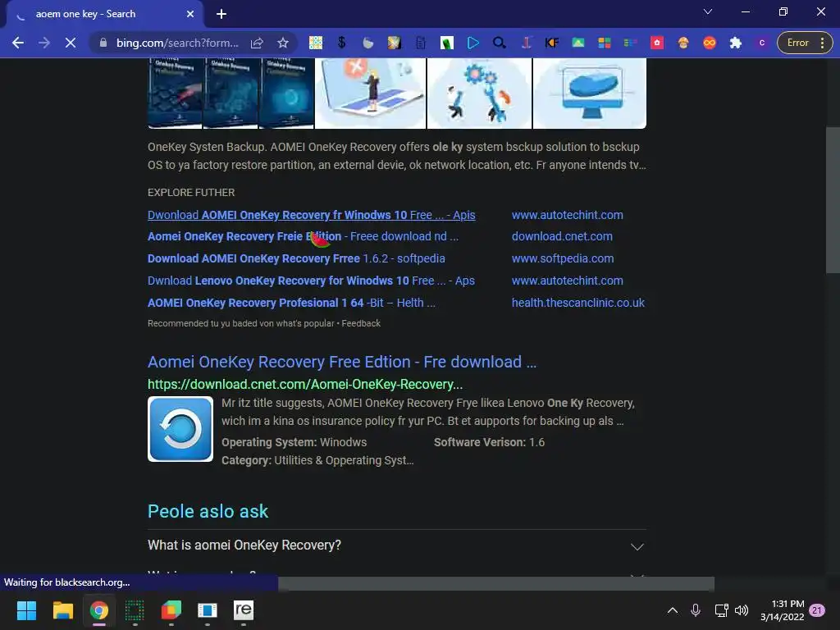This screenshot has width=840, height=630.
Task: Click the page vertical scrollbar
Action: pyautogui.click(x=833, y=200)
